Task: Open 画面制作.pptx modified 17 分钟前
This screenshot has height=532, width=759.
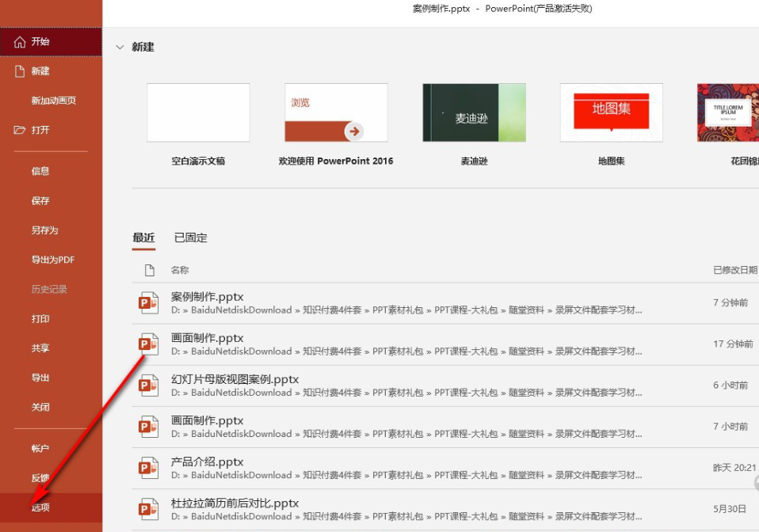Action: click(x=445, y=344)
